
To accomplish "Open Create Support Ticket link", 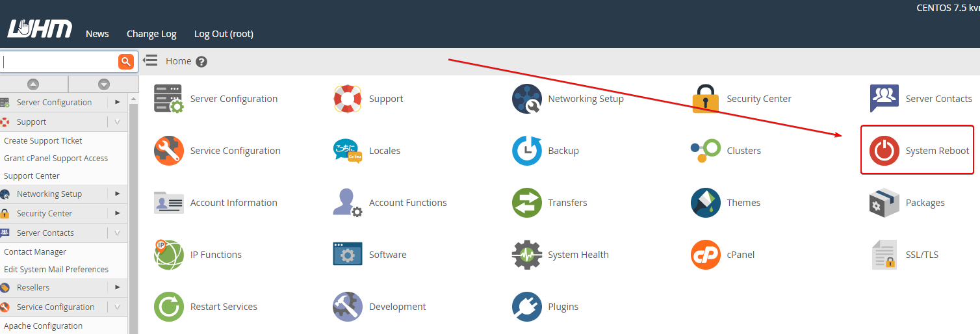I will pos(43,140).
